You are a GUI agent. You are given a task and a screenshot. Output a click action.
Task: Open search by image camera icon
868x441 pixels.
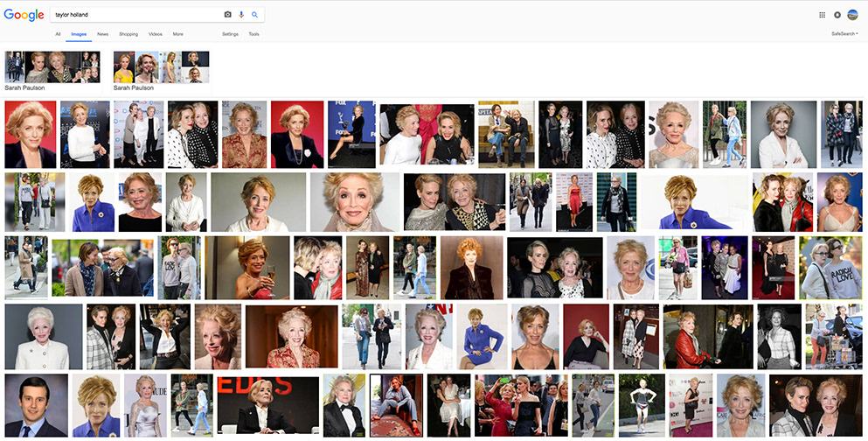tap(227, 14)
